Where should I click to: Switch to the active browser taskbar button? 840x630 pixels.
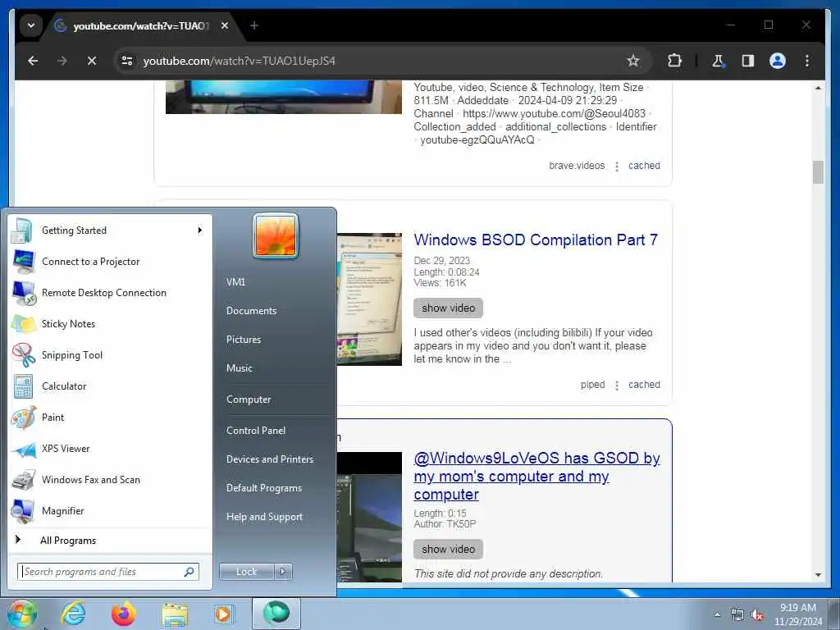276,614
